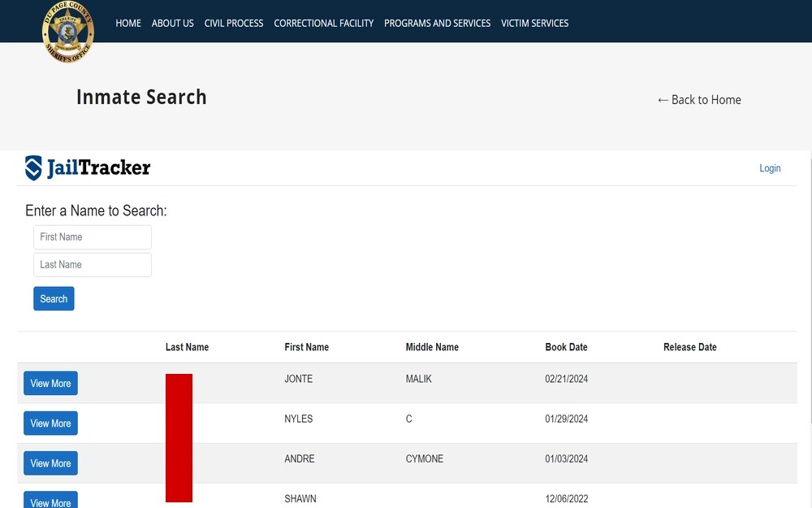Sort results by the Book Date column
This screenshot has height=508, width=812.
566,347
